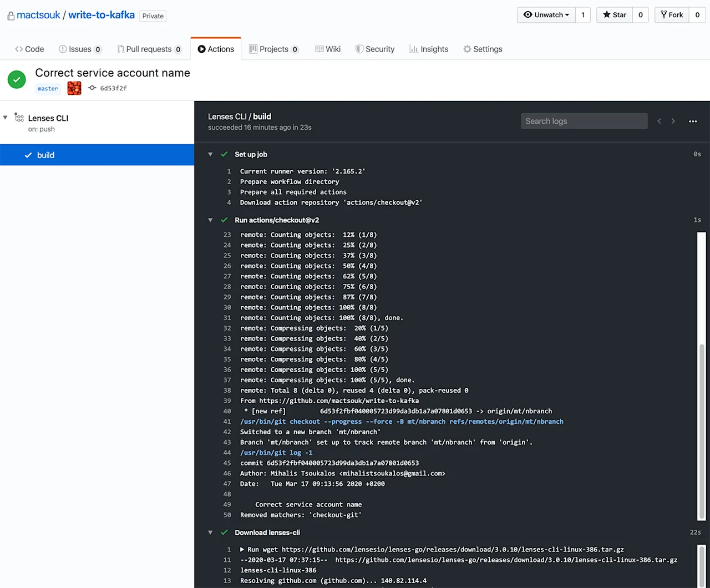Click the green workflow success status icon
The height and width of the screenshot is (588, 710).
pyautogui.click(x=17, y=80)
